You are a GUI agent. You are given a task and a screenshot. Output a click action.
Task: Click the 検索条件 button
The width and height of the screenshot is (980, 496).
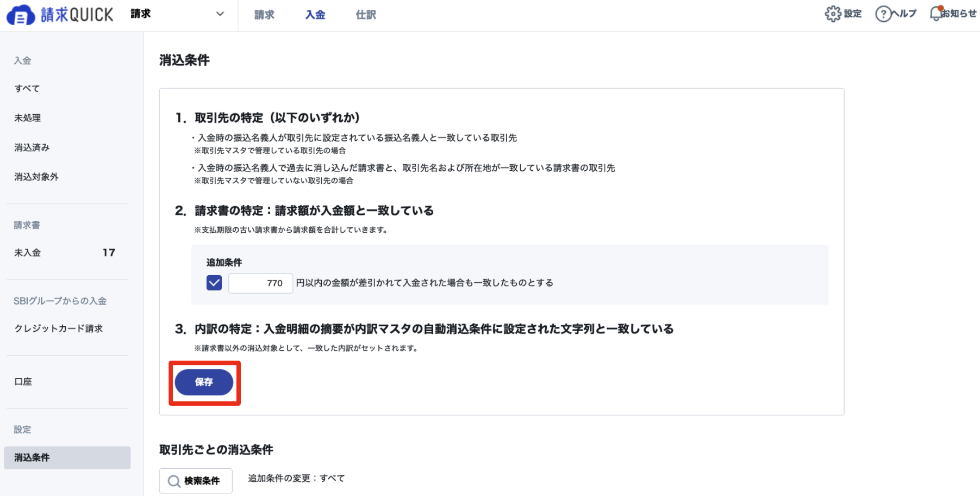click(x=196, y=481)
